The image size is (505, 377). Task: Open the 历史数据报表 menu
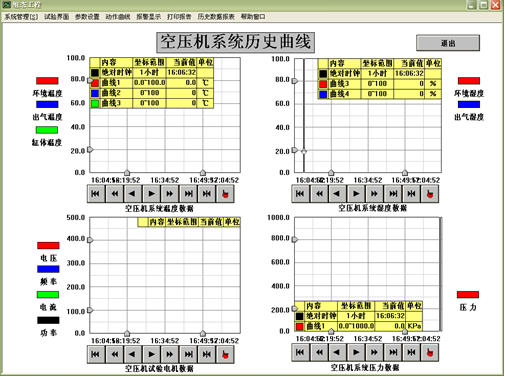[x=216, y=17]
